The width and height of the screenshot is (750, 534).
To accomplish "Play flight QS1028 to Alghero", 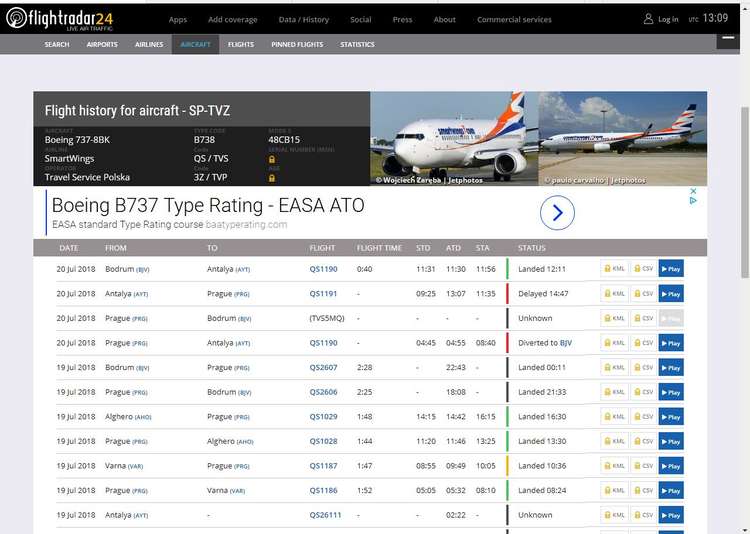I will pyautogui.click(x=671, y=441).
